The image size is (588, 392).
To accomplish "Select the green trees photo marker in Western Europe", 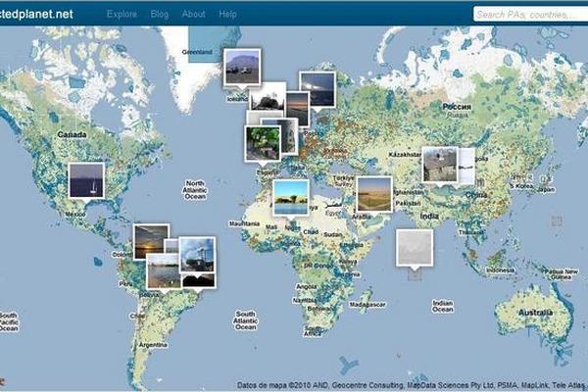I will click(x=262, y=141).
